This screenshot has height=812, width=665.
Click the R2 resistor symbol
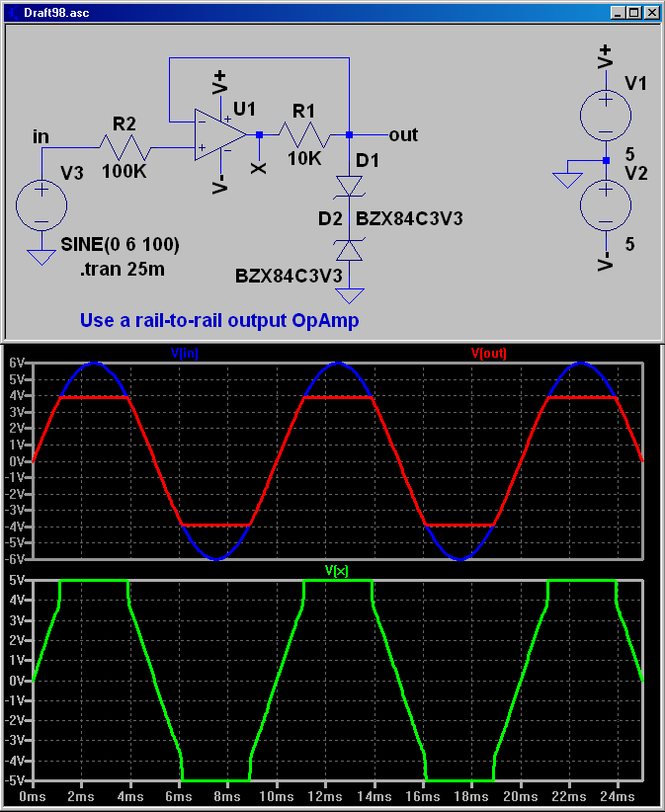(125, 147)
